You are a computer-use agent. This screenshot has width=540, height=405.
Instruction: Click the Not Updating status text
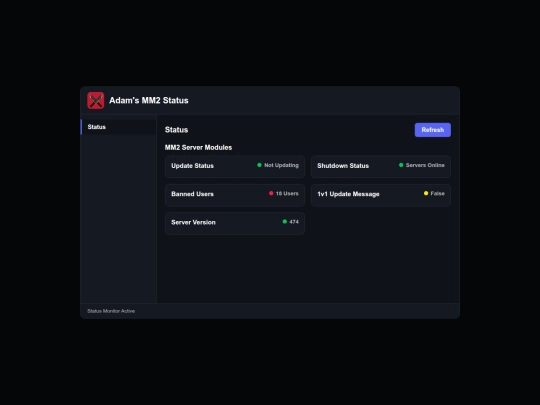point(281,165)
